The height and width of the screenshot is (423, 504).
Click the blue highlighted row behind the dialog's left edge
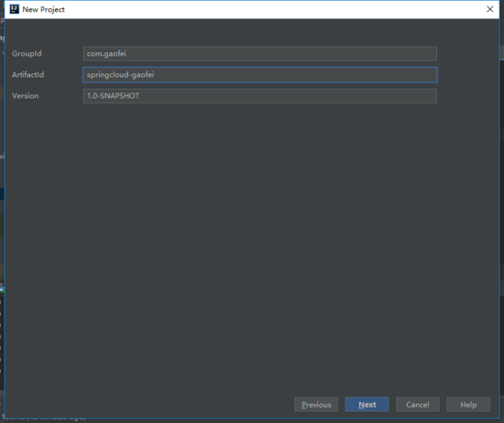pyautogui.click(x=2, y=194)
